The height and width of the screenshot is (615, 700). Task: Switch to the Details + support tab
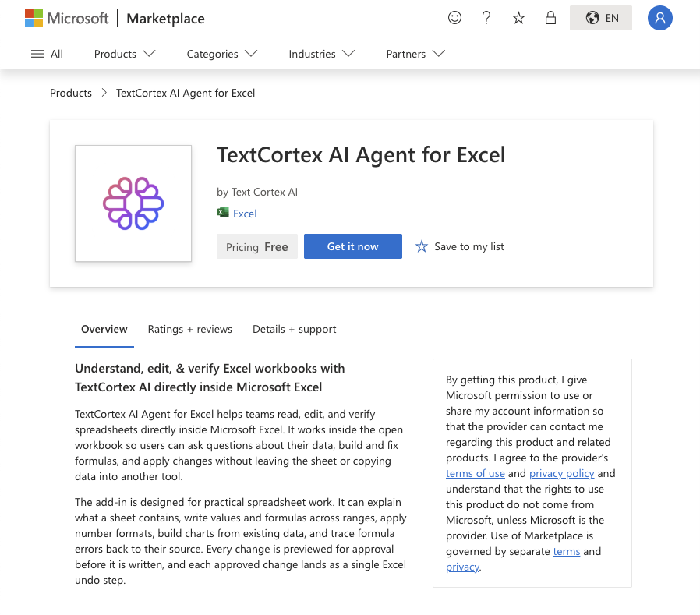(x=294, y=330)
